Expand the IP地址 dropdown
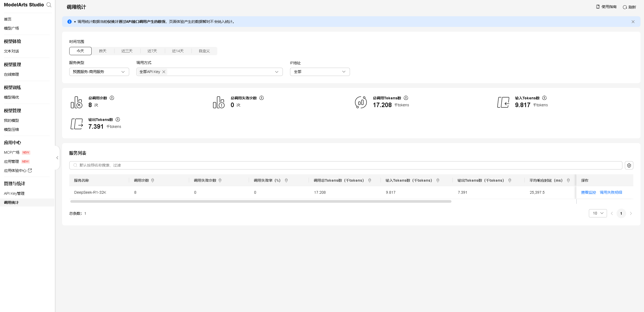644x312 pixels. 320,72
